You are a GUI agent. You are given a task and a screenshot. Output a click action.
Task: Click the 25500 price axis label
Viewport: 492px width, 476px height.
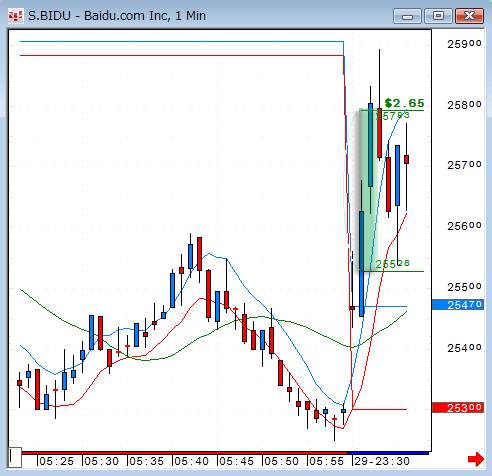click(464, 287)
